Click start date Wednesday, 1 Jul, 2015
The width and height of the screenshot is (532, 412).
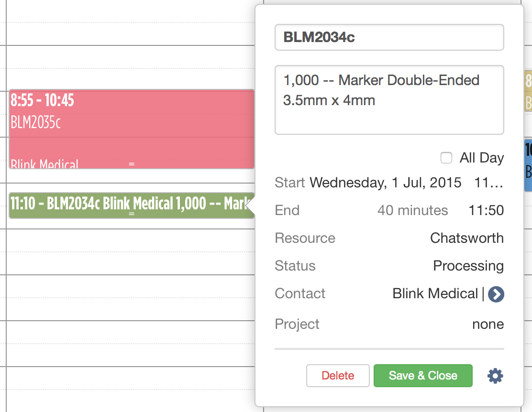pos(386,183)
